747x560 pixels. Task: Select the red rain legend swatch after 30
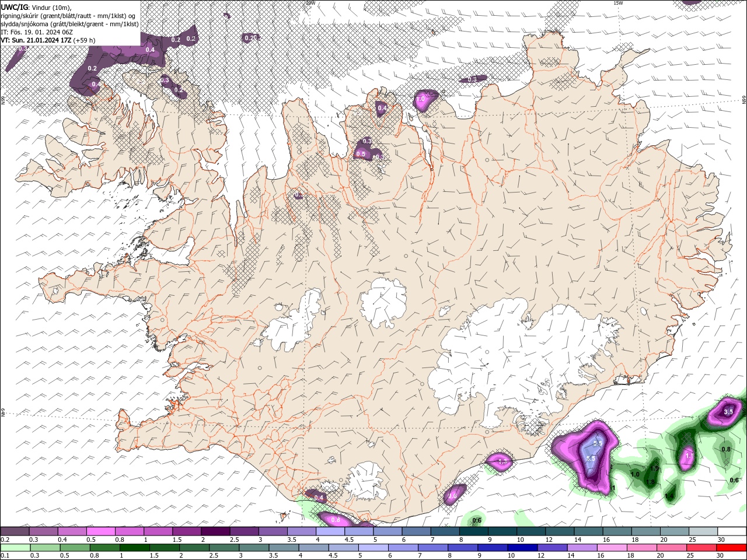[x=732, y=548]
